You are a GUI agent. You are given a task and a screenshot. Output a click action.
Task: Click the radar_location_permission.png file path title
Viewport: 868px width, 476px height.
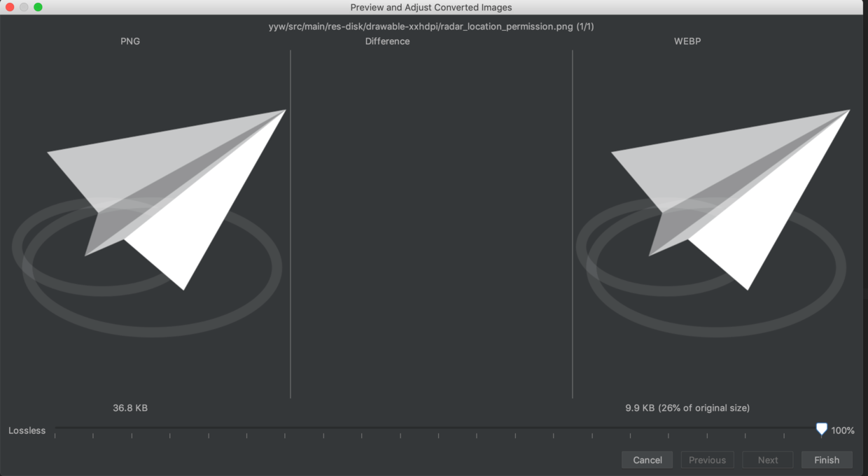coord(433,26)
